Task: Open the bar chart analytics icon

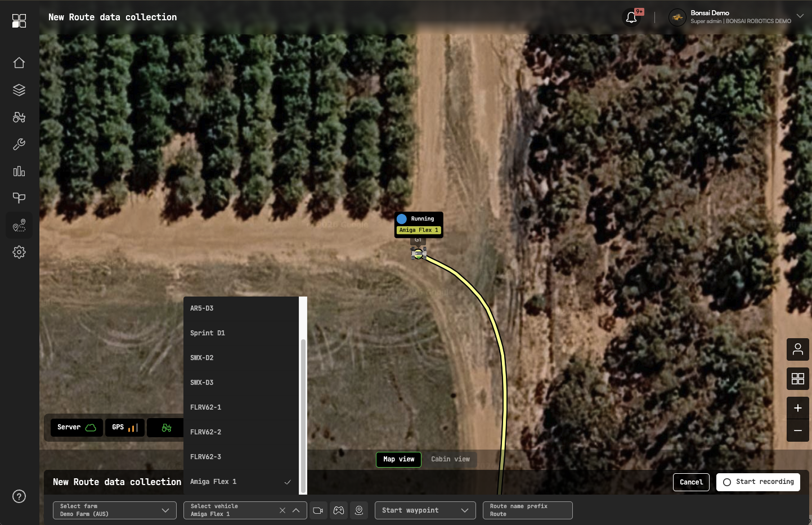Action: (x=19, y=171)
